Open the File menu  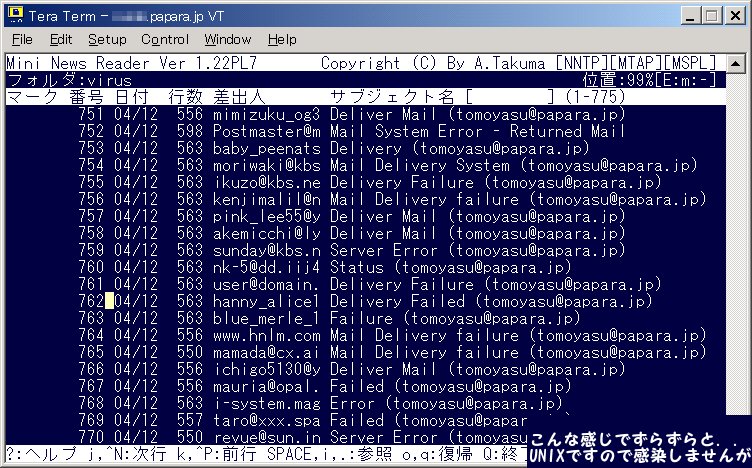[22, 39]
